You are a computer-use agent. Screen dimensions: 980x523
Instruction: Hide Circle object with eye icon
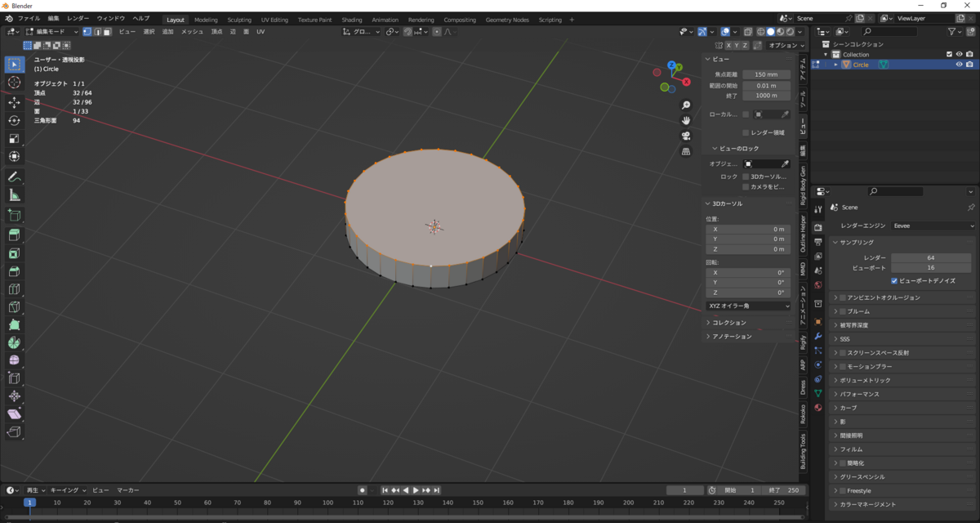click(x=960, y=65)
